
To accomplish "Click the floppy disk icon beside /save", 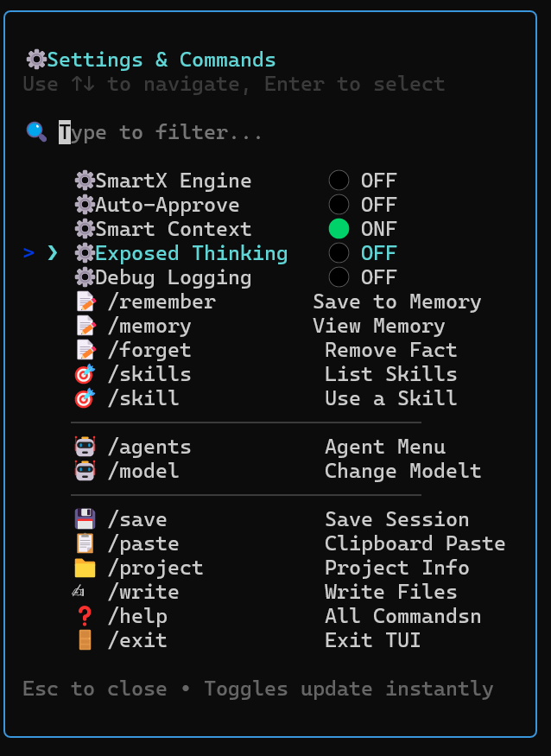I will [x=84, y=518].
